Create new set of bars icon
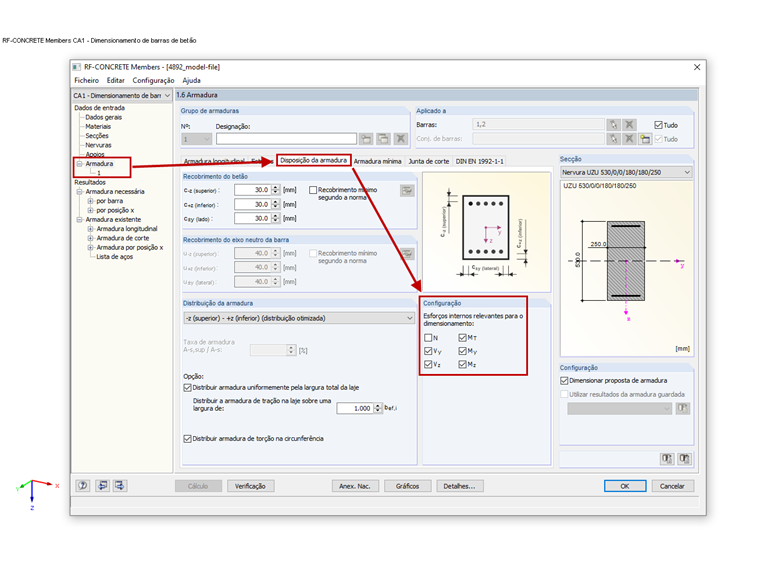760x570 pixels. click(645, 139)
